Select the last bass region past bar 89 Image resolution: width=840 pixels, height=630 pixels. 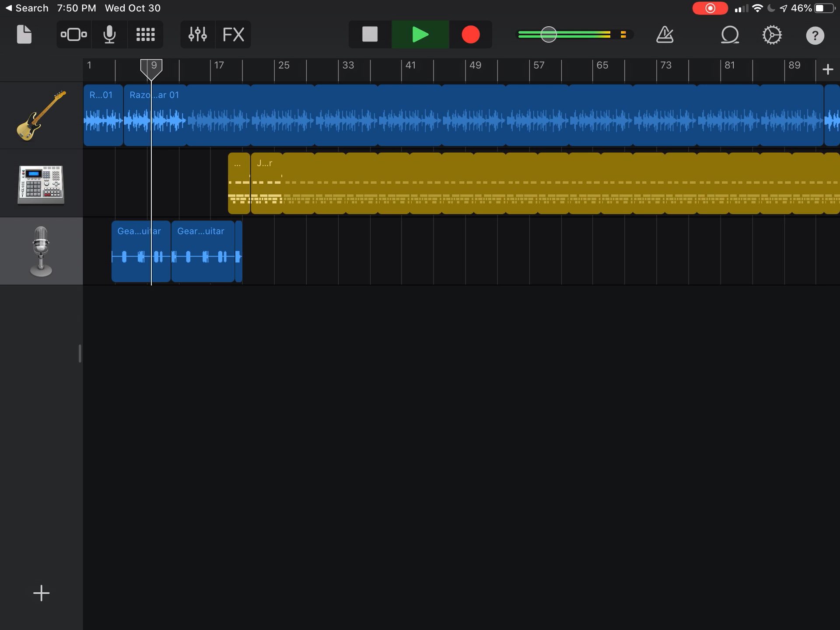pos(832,115)
